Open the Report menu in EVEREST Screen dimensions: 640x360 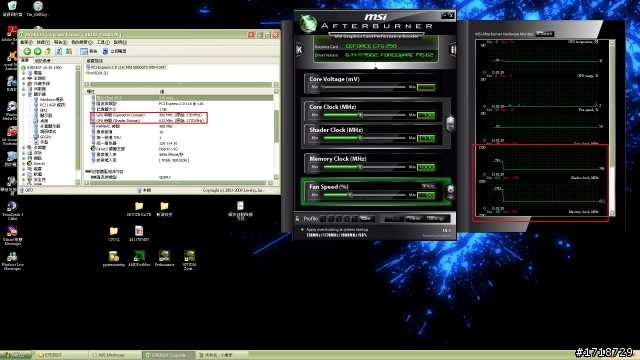(x=60, y=42)
